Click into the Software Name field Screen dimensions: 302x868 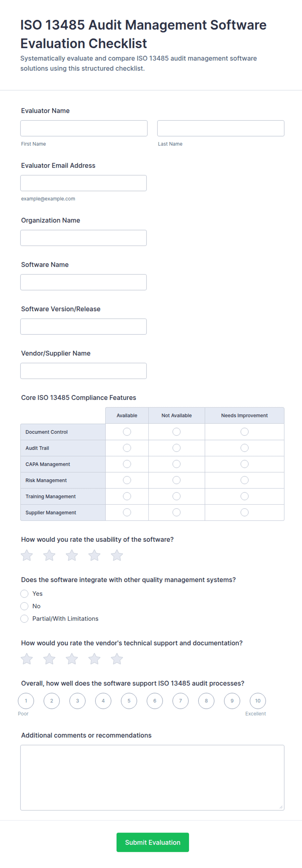point(83,282)
